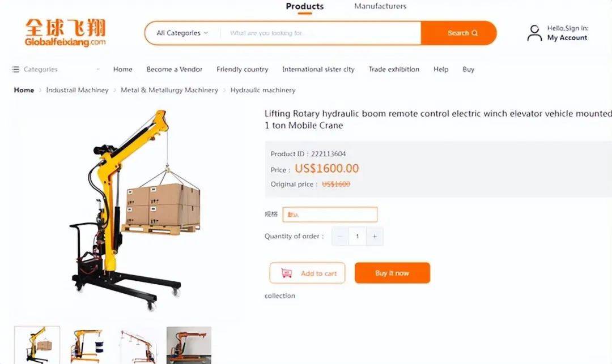Click the magnifier icon in Search button

(475, 33)
